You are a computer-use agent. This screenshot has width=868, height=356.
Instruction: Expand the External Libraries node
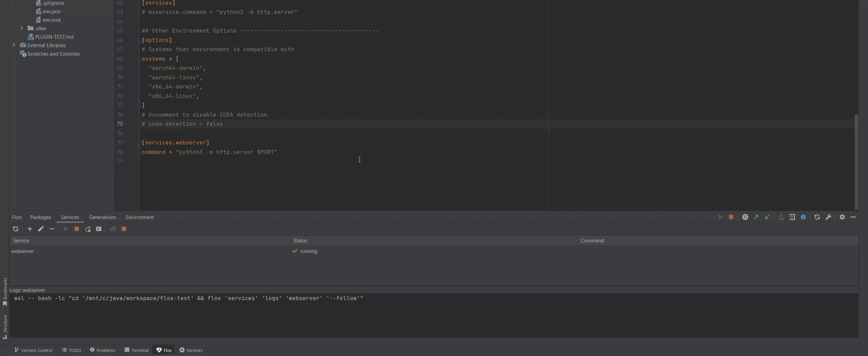tap(14, 45)
